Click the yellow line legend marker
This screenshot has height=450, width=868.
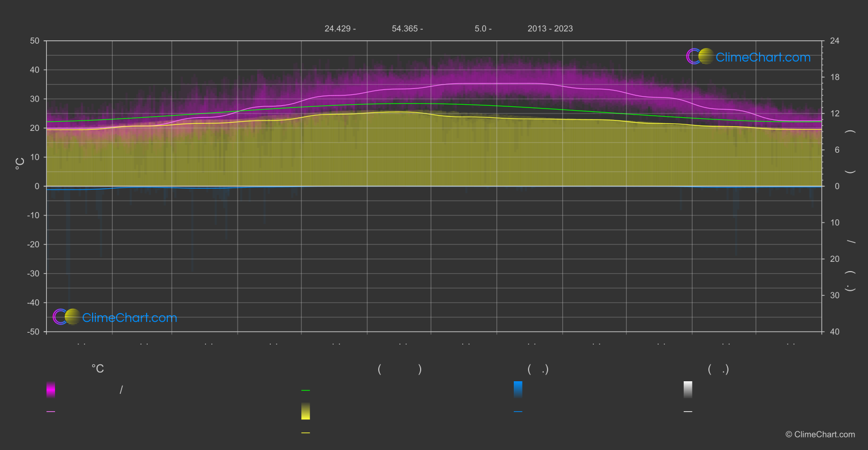pos(306,433)
